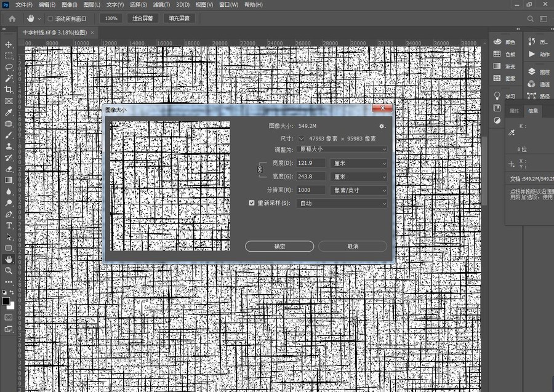Select the History Brush tool
The width and height of the screenshot is (554, 392).
9,158
